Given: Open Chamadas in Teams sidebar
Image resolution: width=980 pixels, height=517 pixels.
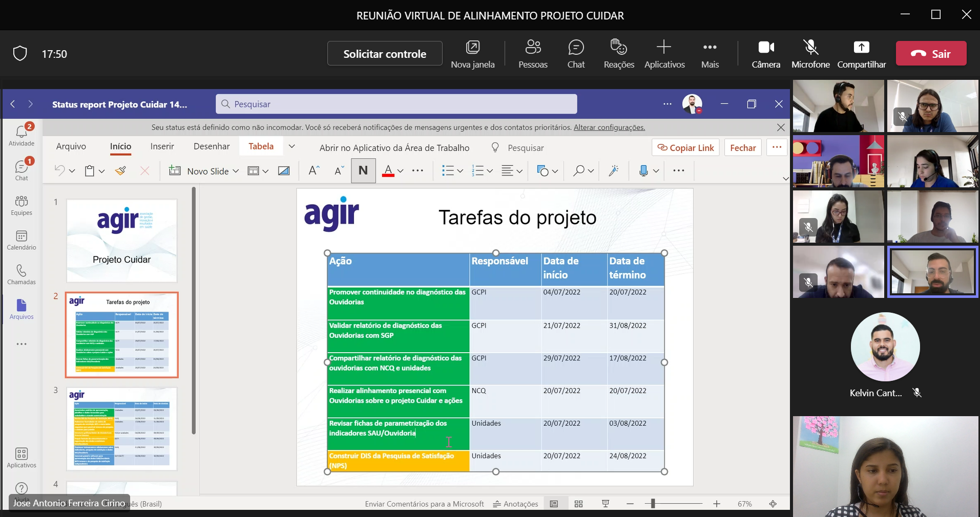Looking at the screenshot, I should (x=22, y=274).
